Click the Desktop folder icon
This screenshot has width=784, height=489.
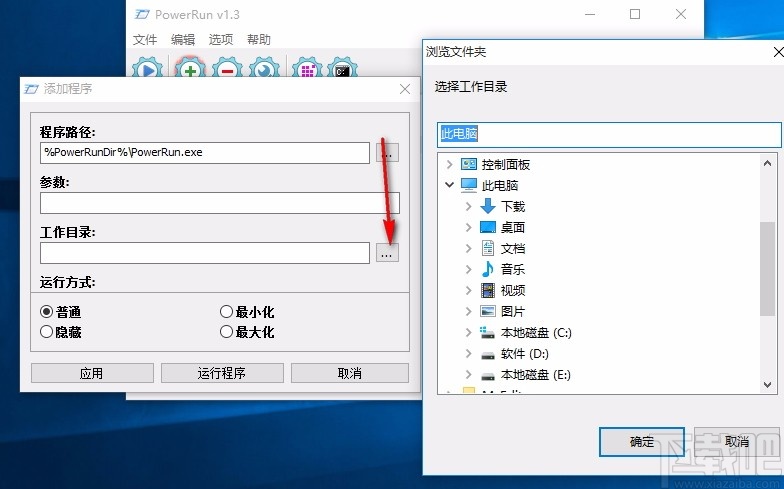(x=488, y=227)
